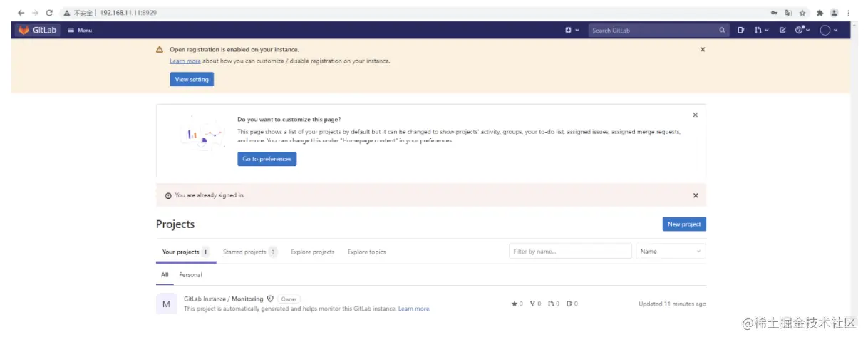The height and width of the screenshot is (342, 868).
Task: Open the Chrome three-dot menu
Action: click(x=848, y=13)
